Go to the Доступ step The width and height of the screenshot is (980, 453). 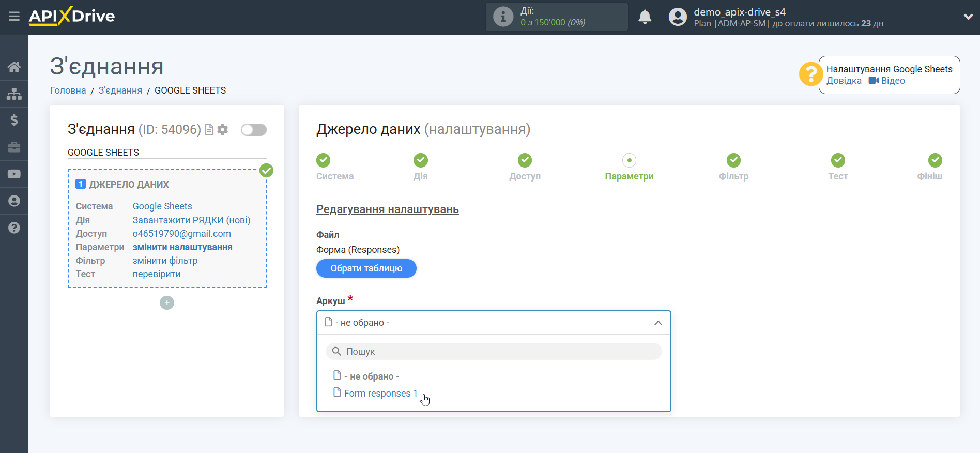(525, 160)
